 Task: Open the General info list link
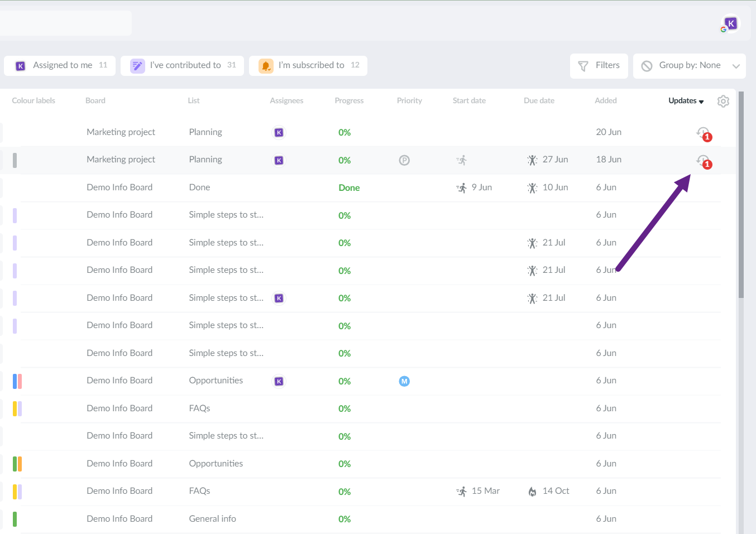click(212, 519)
